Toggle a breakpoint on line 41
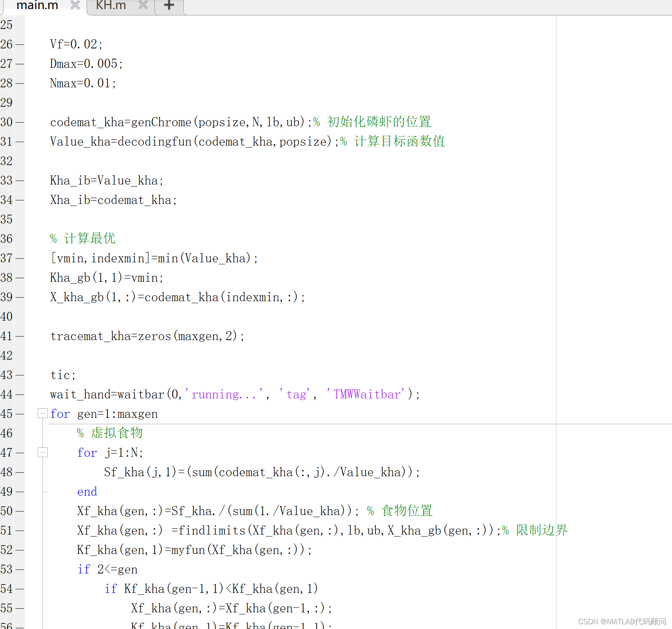 click(x=20, y=335)
